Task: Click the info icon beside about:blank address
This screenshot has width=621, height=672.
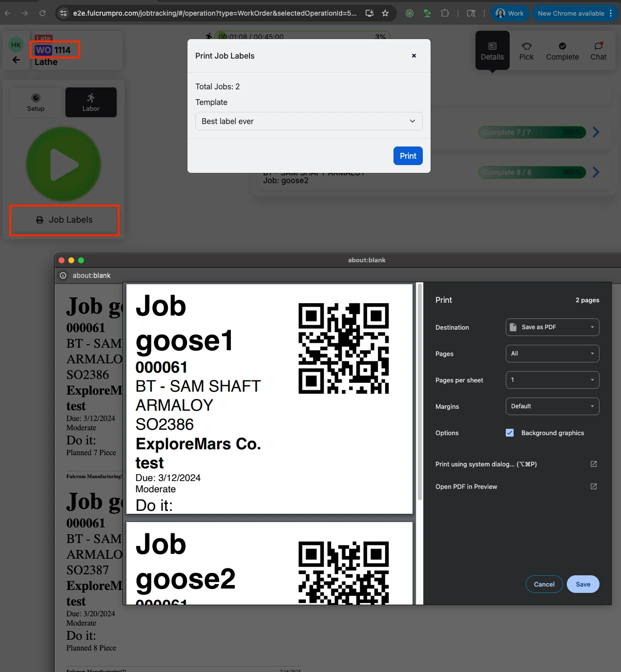Action: pyautogui.click(x=63, y=275)
